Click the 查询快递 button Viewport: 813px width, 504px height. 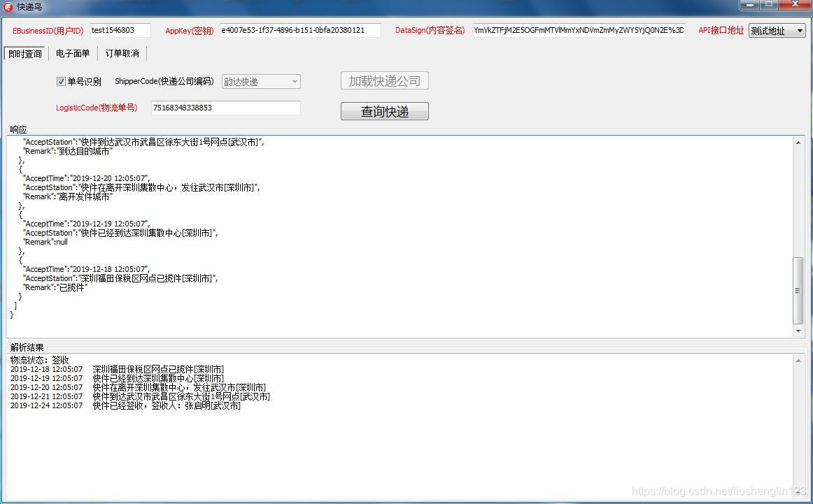[x=384, y=111]
